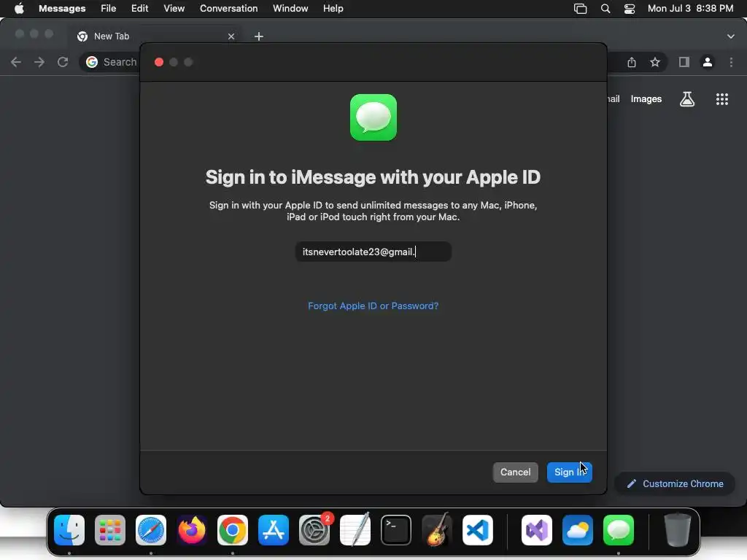Open the Apple menu
Viewport: 747px width, 560px height.
(19, 9)
